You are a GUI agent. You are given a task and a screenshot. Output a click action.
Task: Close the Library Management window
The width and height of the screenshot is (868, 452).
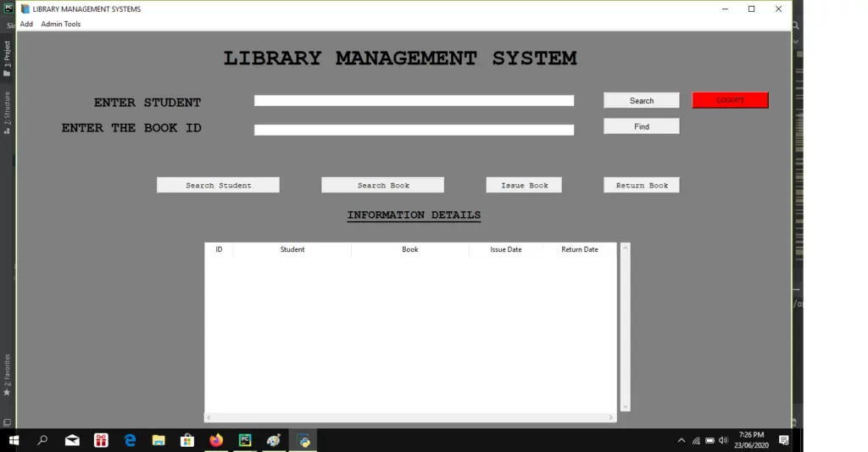[x=778, y=8]
